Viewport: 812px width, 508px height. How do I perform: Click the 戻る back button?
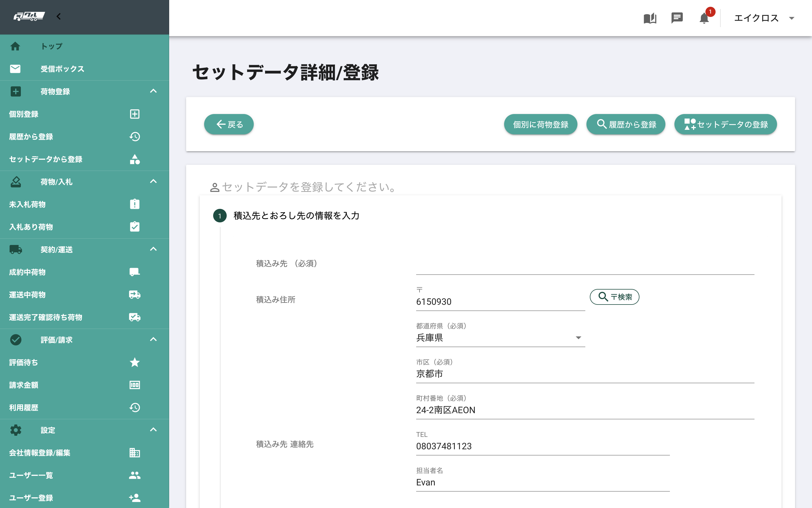229,124
